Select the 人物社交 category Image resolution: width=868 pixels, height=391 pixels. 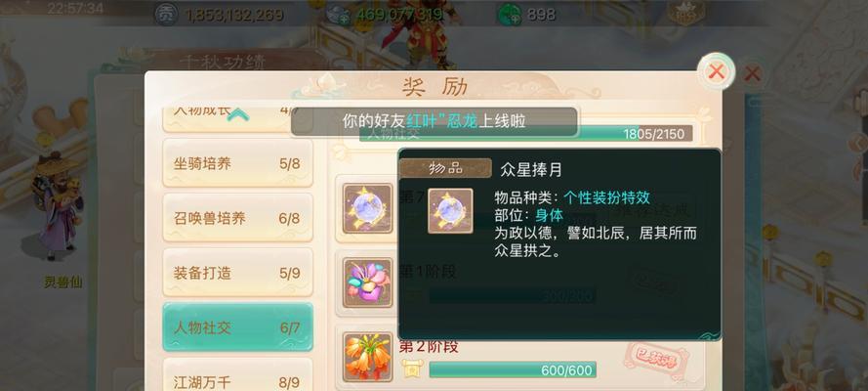pyautogui.click(x=237, y=326)
